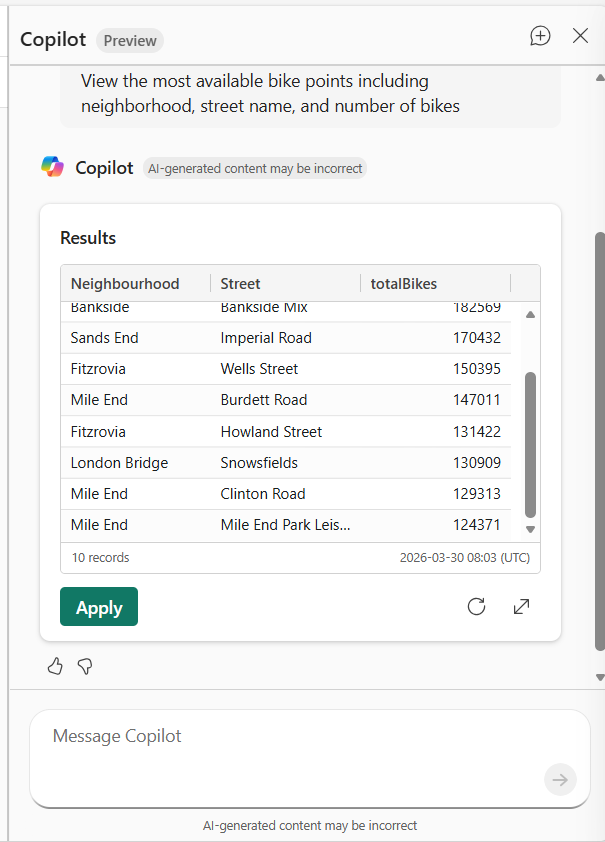The image size is (605, 842).
Task: Focus the Message Copilot input box
Action: (310, 758)
